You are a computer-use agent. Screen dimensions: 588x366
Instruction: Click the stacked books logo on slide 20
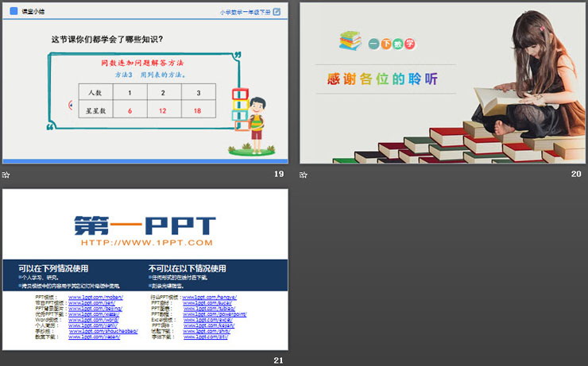[350, 40]
